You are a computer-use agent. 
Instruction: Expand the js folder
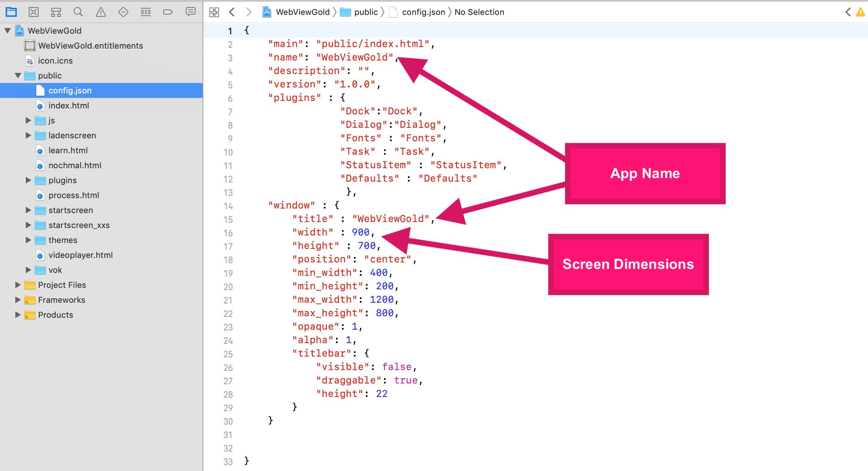pos(28,120)
